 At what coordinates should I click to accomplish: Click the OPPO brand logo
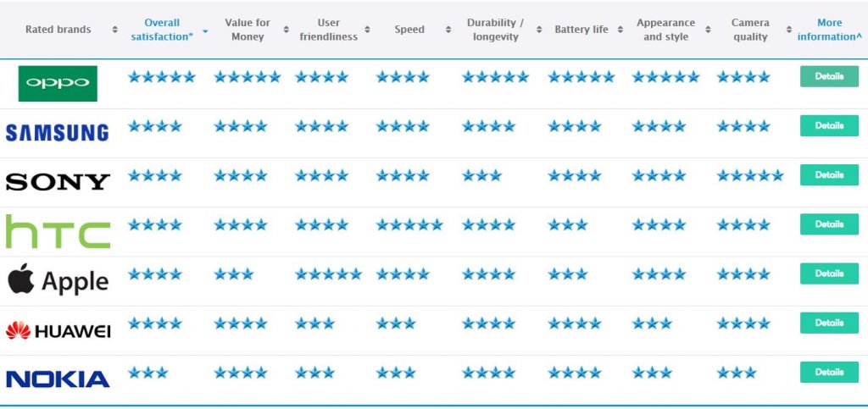(58, 83)
